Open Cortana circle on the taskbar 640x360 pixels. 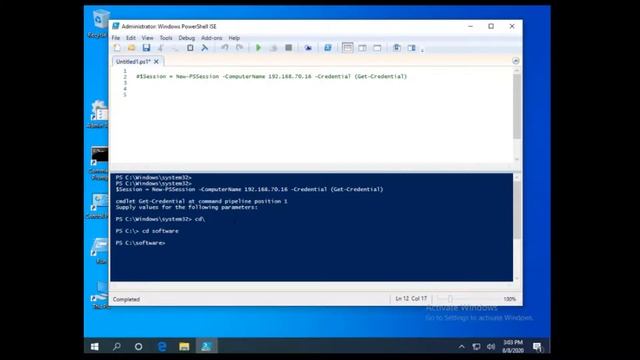[139, 347]
